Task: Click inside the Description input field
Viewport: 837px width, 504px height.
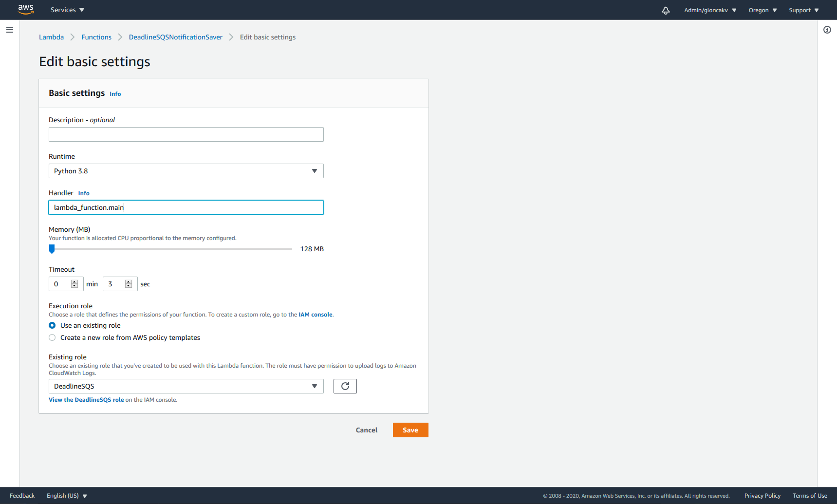Action: coord(186,134)
